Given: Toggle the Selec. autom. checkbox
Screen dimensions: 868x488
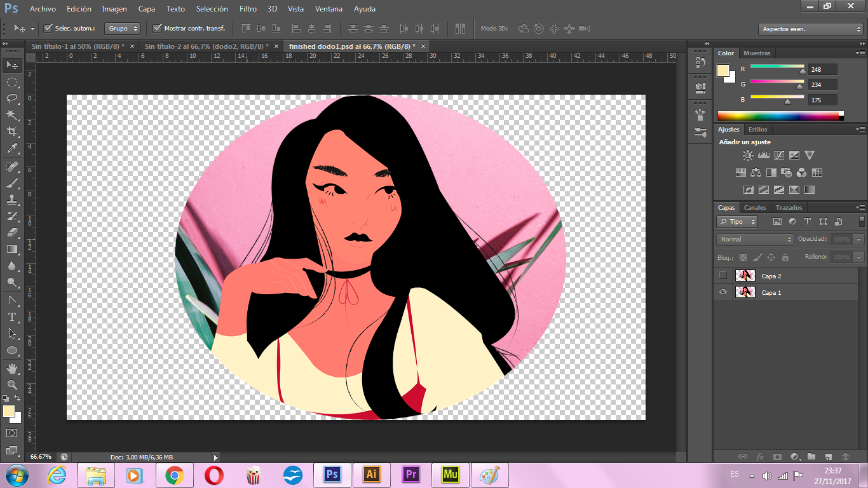Looking at the screenshot, I should pyautogui.click(x=48, y=28).
